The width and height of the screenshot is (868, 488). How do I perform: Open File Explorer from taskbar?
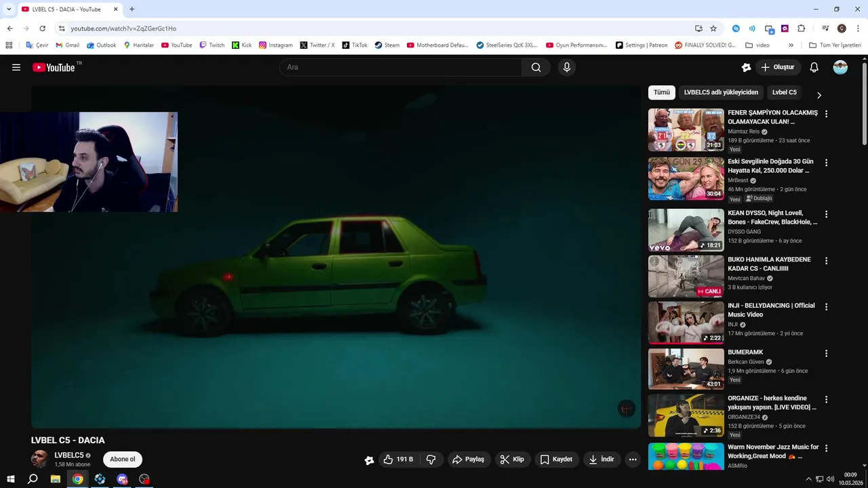click(56, 479)
